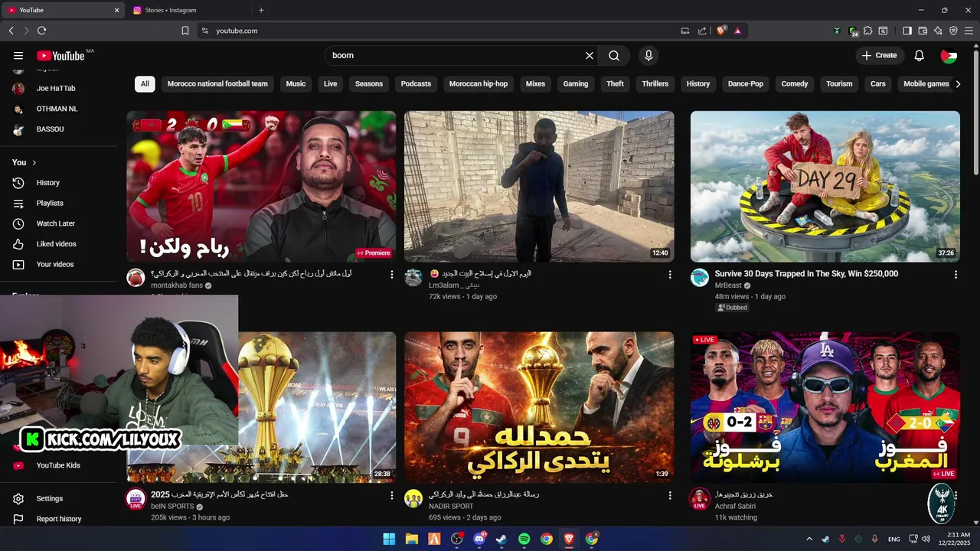980x551 pixels.
Task: Play the NADIR SPORT 1:39 thumbnail
Action: pyautogui.click(x=539, y=407)
